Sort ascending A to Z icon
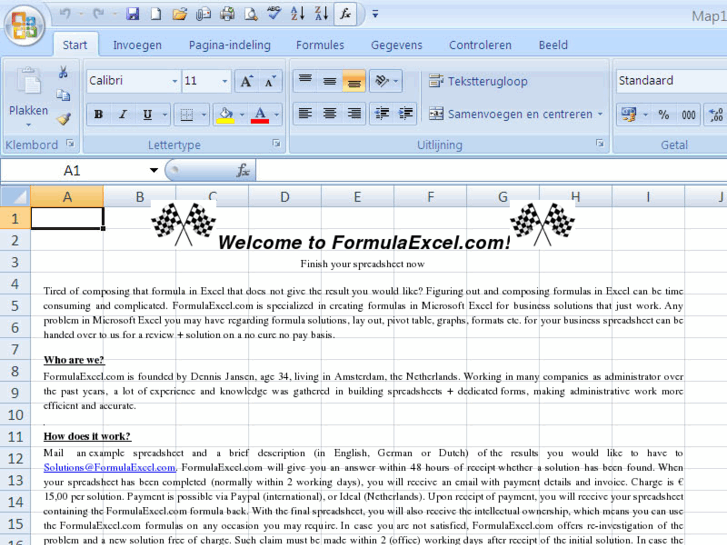The width and height of the screenshot is (727, 545). [298, 14]
